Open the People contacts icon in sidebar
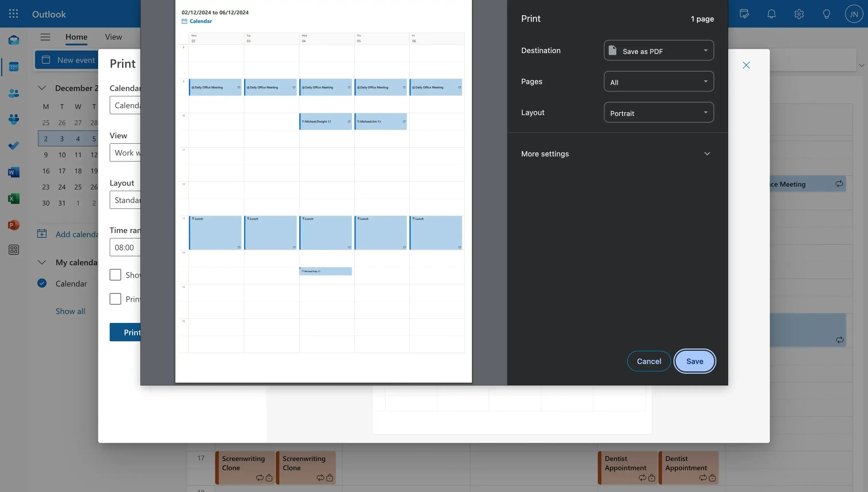The height and width of the screenshot is (492, 868). [x=14, y=93]
